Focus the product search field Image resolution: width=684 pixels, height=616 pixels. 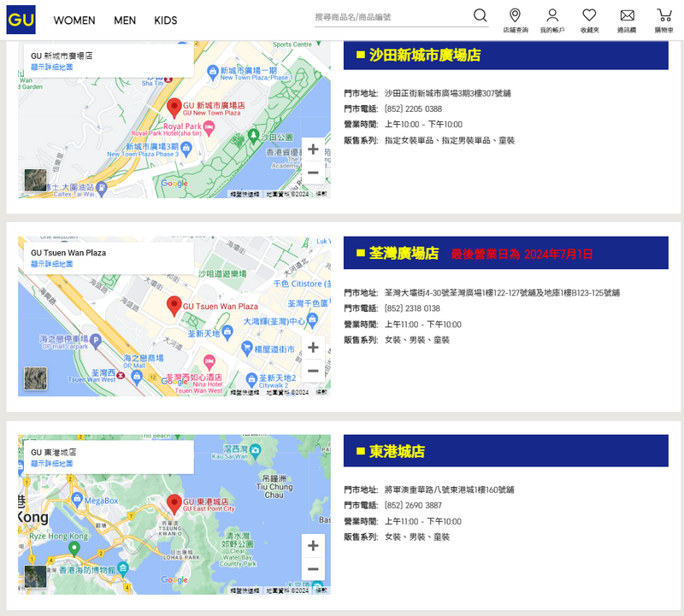tap(392, 17)
